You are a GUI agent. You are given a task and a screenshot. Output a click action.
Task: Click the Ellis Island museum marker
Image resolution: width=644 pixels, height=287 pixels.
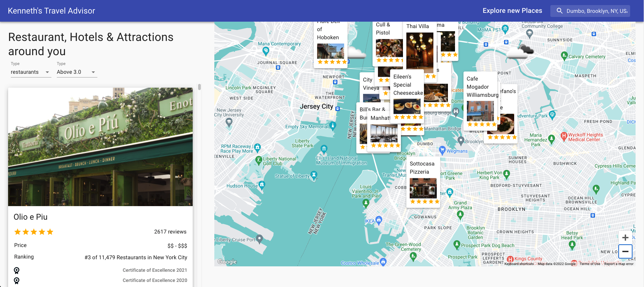pyautogui.click(x=324, y=149)
